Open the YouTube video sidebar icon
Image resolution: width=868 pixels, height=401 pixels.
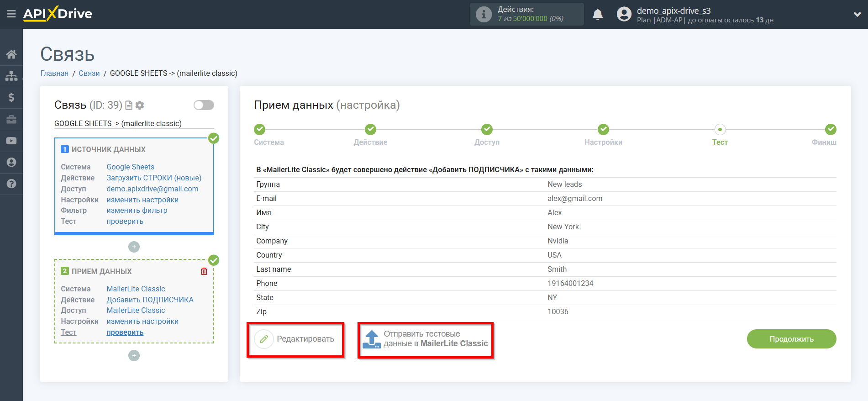point(11,141)
